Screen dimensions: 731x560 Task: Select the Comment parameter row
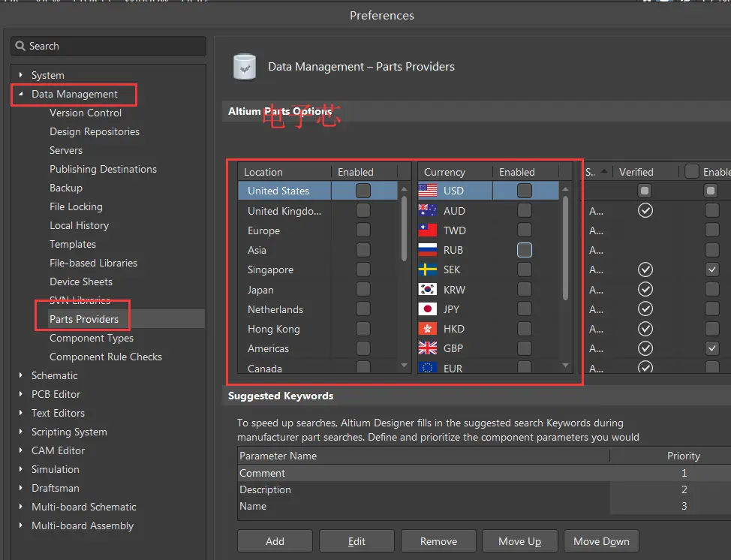[484, 473]
